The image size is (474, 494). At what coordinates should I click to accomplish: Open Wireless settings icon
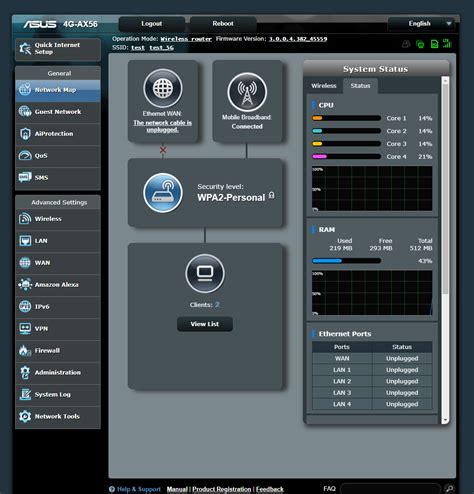[x=25, y=219]
